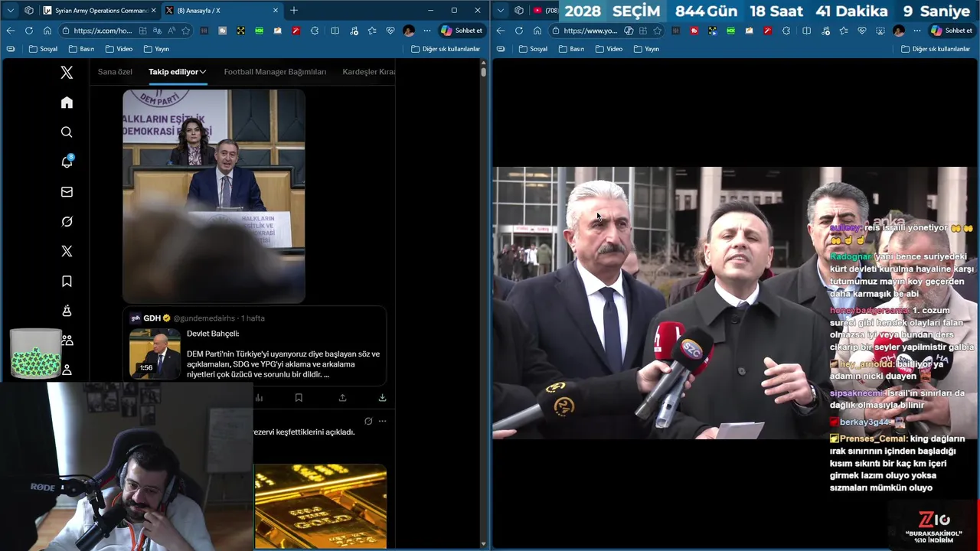Screen dimensions: 980x551
Task: Open profile avatar in YouTube browser window
Action: 899,31
